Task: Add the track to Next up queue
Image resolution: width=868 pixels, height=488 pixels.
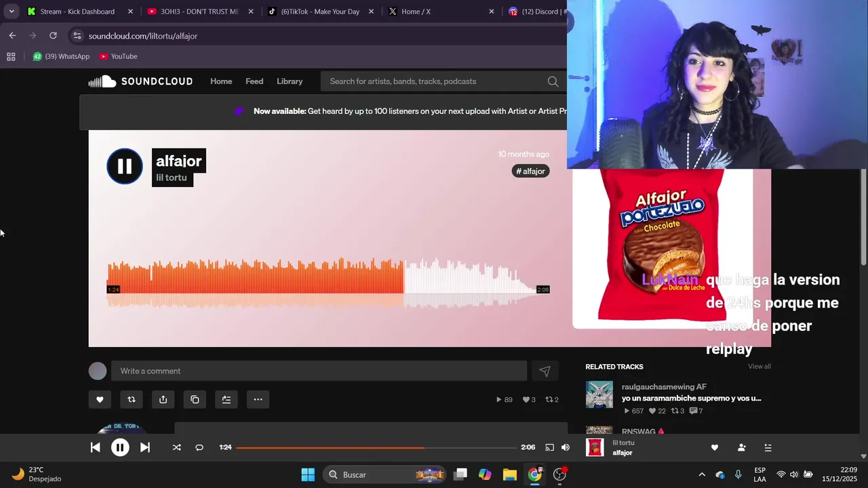Action: point(226,400)
